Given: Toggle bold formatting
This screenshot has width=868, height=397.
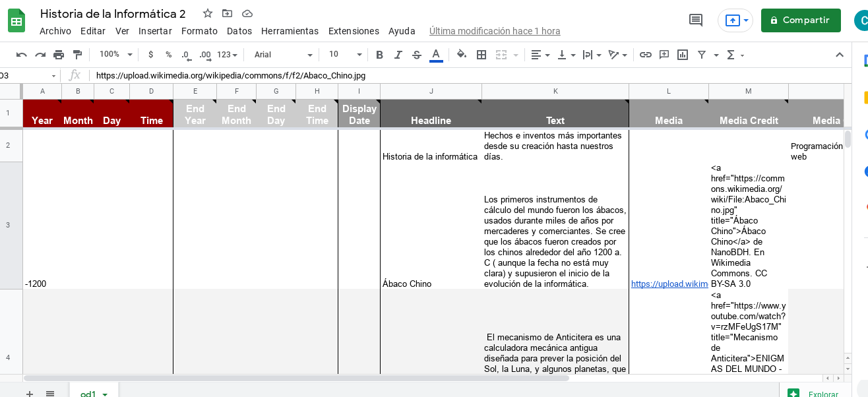Looking at the screenshot, I should click(x=379, y=55).
